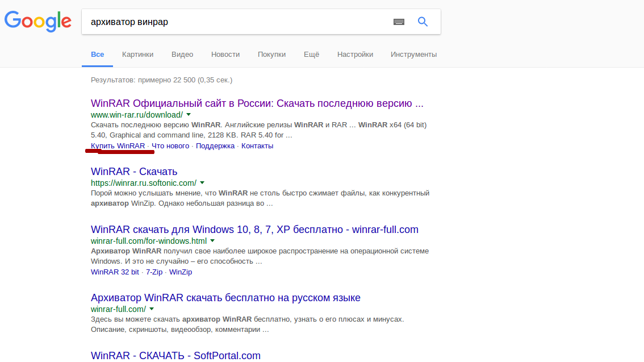The width and height of the screenshot is (644, 362).
Task: Open the WinRAR - Скачать result
Action: pyautogui.click(x=134, y=172)
